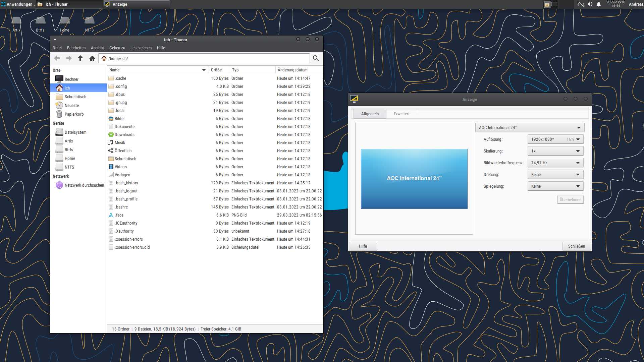Image resolution: width=644 pixels, height=362 pixels.
Task: Switch to the Erweitert tab
Action: pos(401,114)
